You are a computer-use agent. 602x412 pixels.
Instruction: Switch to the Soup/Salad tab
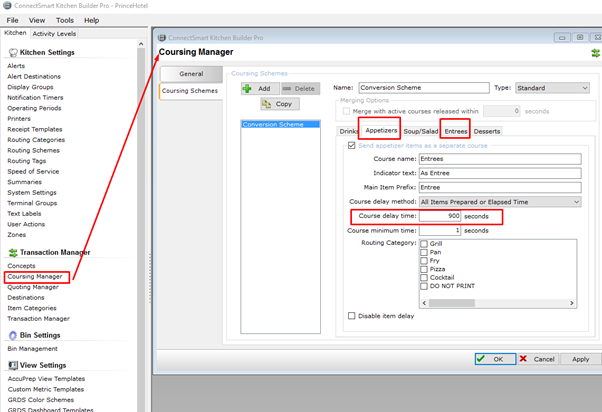click(421, 131)
